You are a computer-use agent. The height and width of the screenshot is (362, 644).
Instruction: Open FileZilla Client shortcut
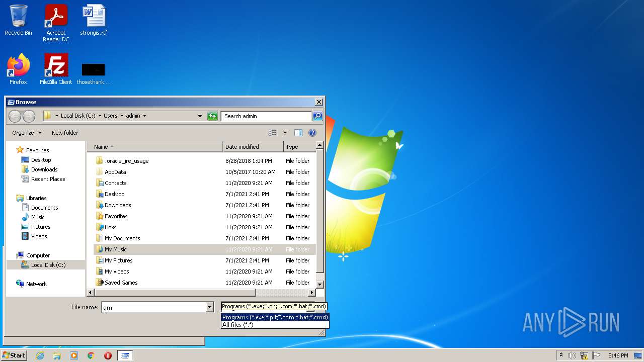(x=56, y=69)
